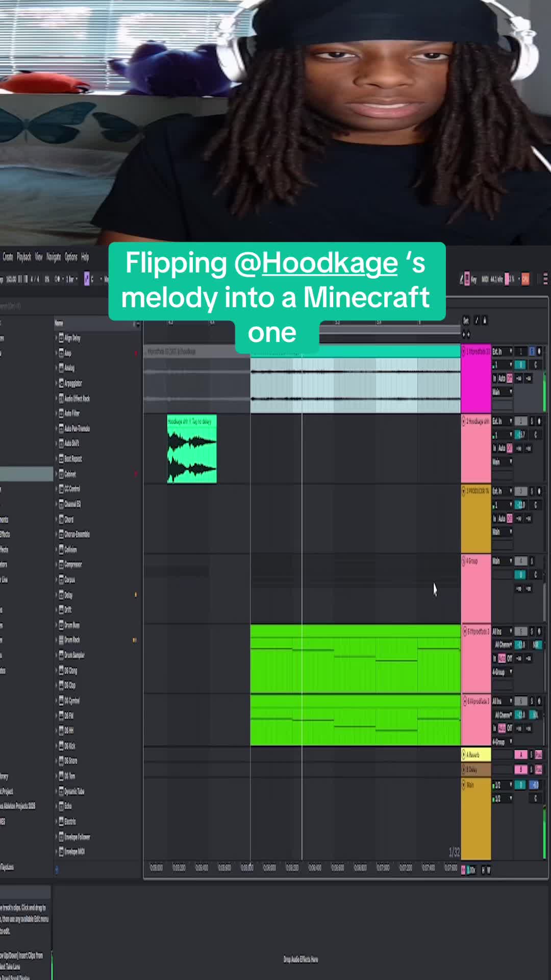Open track 5 All Ins input dropdown

502,632
